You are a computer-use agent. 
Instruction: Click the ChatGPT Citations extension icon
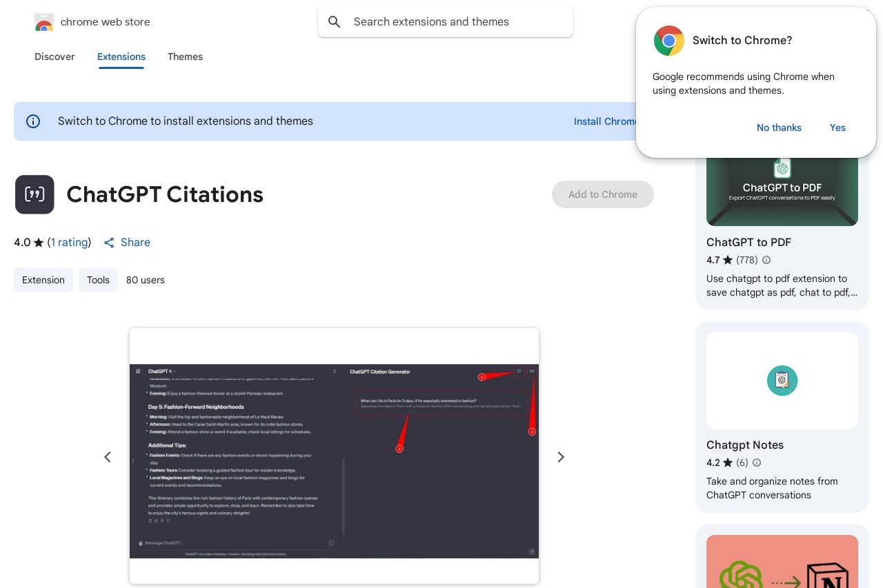(34, 194)
